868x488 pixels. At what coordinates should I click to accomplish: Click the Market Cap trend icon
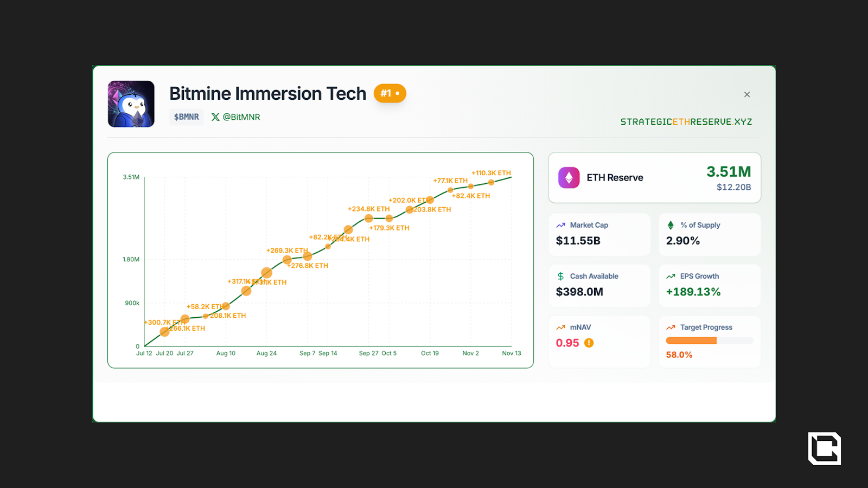coord(560,226)
